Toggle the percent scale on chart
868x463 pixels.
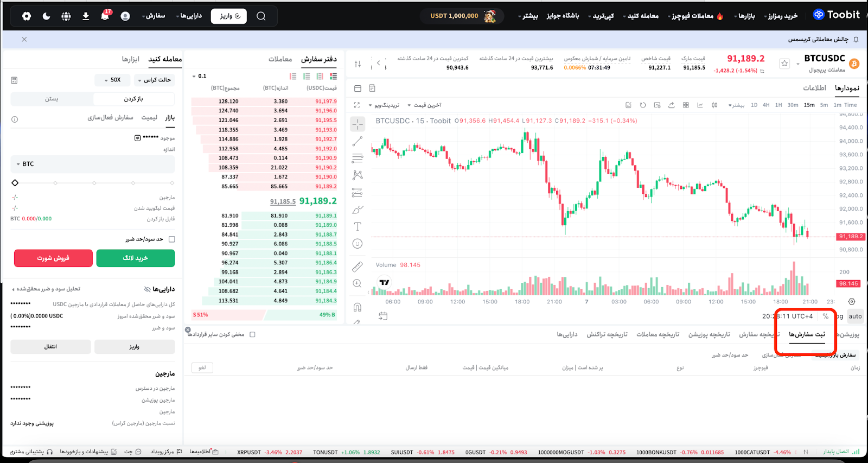tap(826, 316)
